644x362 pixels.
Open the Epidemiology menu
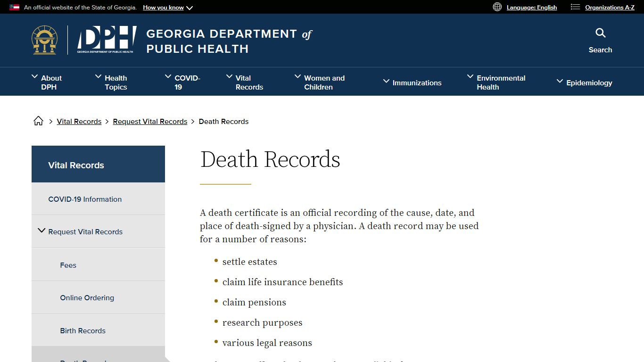click(x=585, y=82)
